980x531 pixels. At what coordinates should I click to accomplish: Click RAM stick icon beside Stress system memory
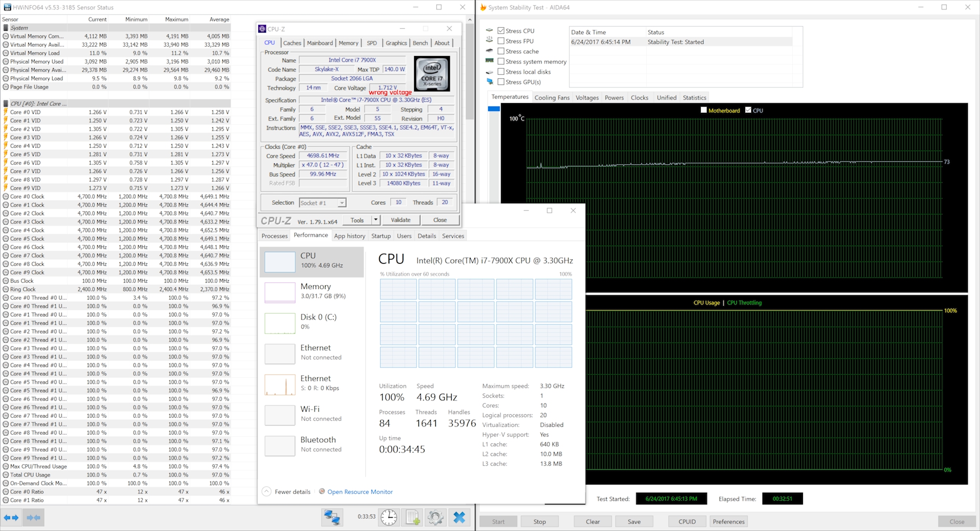[489, 61]
